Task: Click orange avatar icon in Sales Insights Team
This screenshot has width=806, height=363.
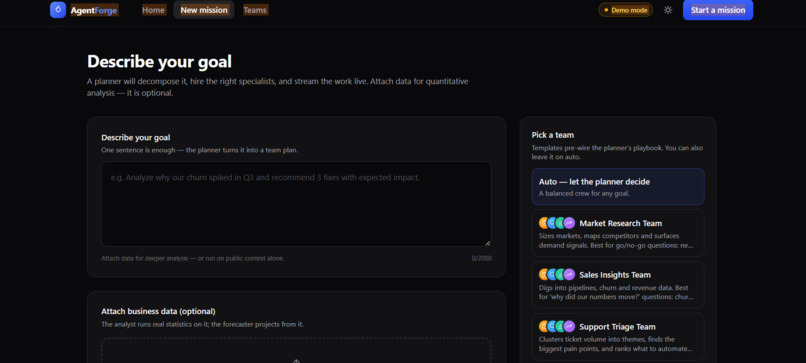Action: [x=544, y=275]
